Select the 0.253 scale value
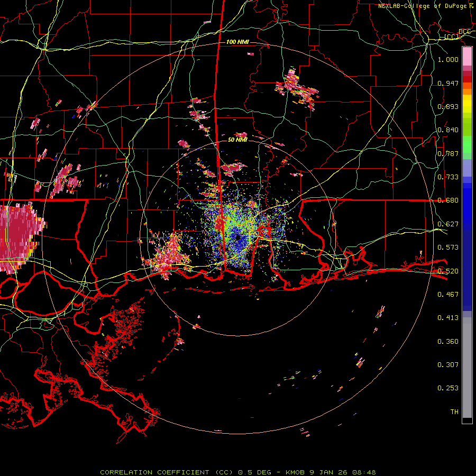The height and width of the screenshot is (476, 476). pos(448,388)
